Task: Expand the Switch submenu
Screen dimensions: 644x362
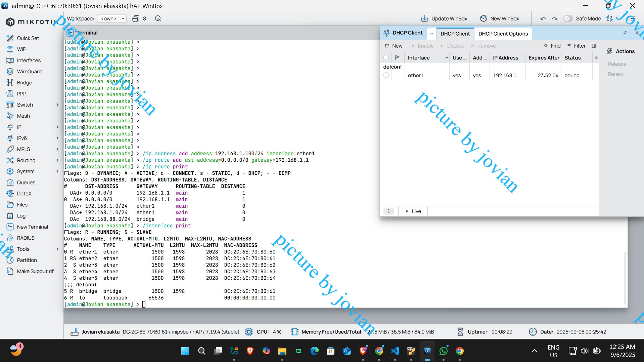Action: [x=57, y=105]
